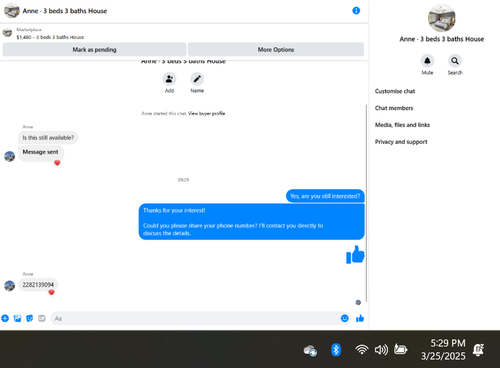The image size is (500, 368).
Task: Open Anne's avatar beside phone number message
Action: click(9, 286)
